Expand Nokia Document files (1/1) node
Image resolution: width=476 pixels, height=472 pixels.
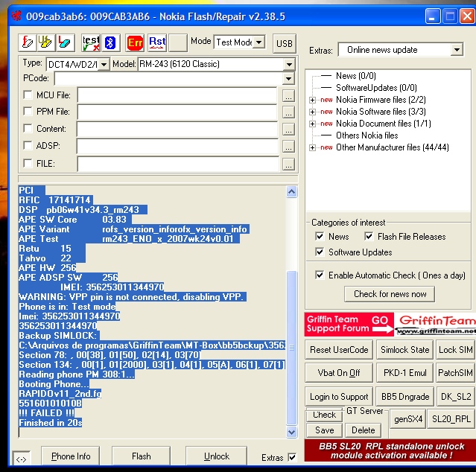(312, 124)
